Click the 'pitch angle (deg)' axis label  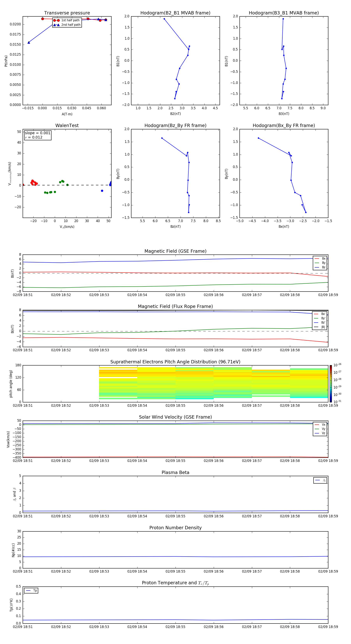(11, 384)
